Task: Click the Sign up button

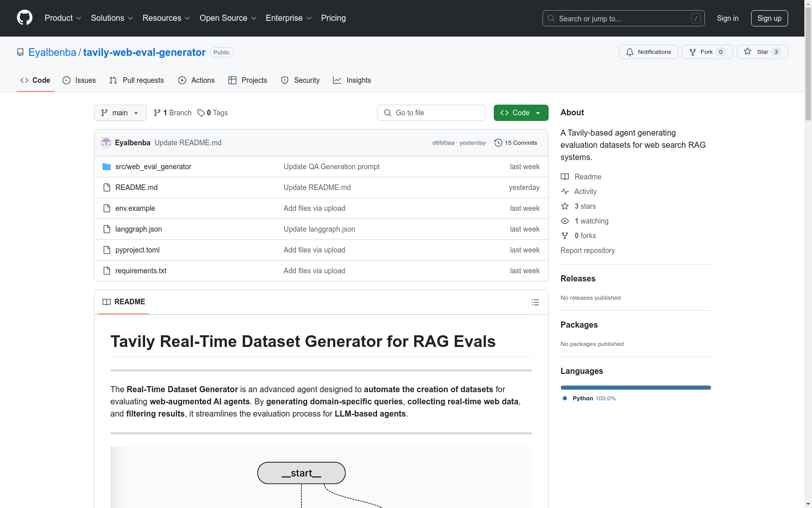Action: click(769, 18)
